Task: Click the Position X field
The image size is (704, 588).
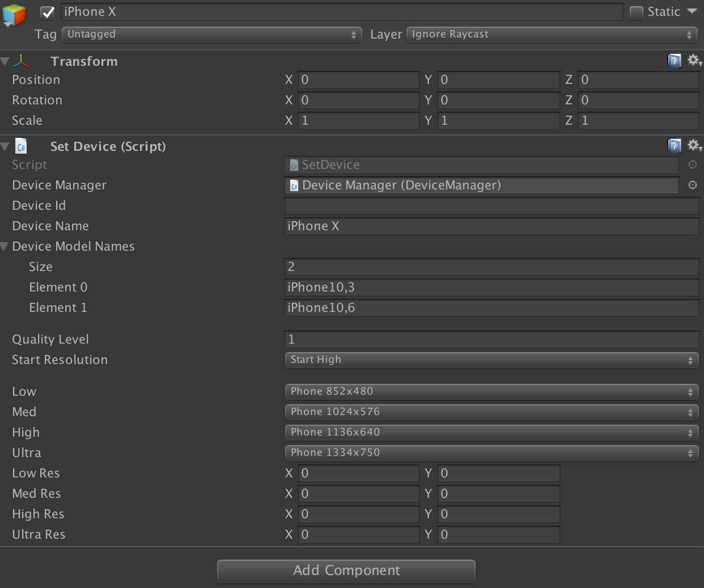Action: [x=359, y=80]
